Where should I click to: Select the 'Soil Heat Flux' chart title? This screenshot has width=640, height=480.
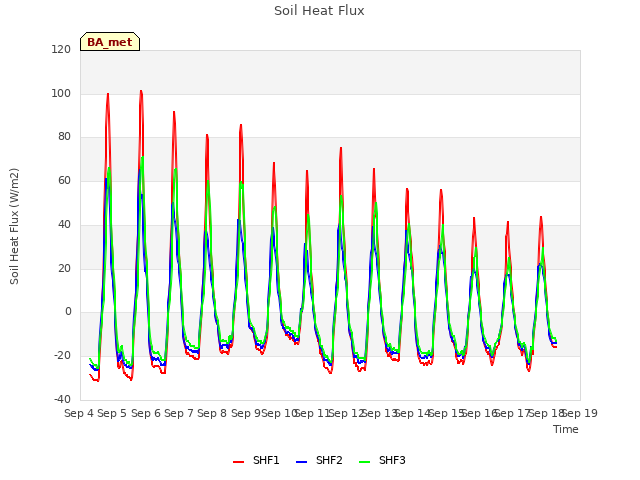click(319, 10)
